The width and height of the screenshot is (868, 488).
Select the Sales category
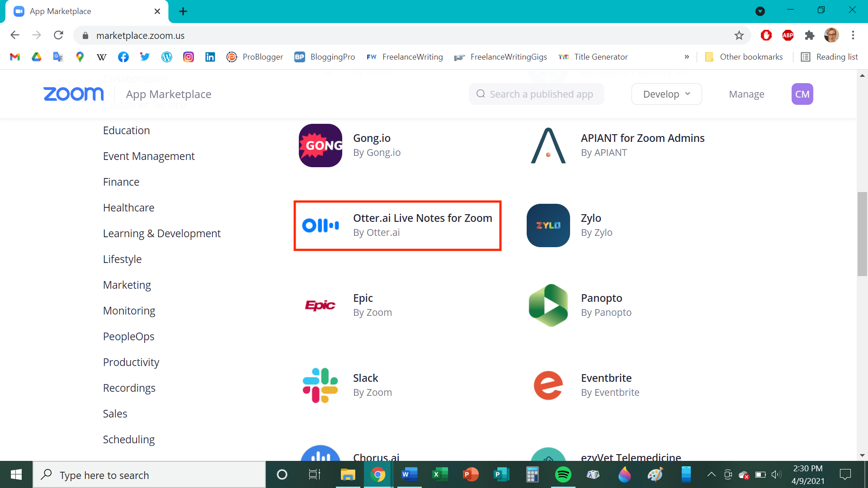(x=115, y=414)
